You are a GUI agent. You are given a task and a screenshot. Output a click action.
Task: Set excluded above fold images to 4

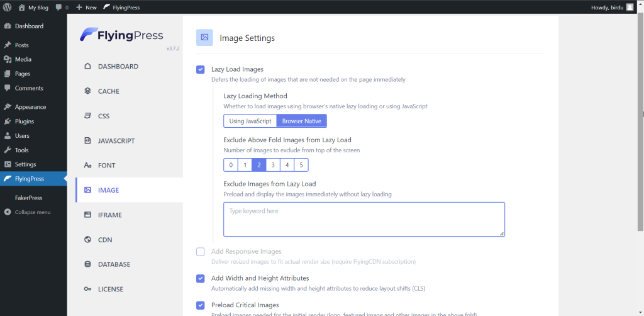click(x=287, y=165)
